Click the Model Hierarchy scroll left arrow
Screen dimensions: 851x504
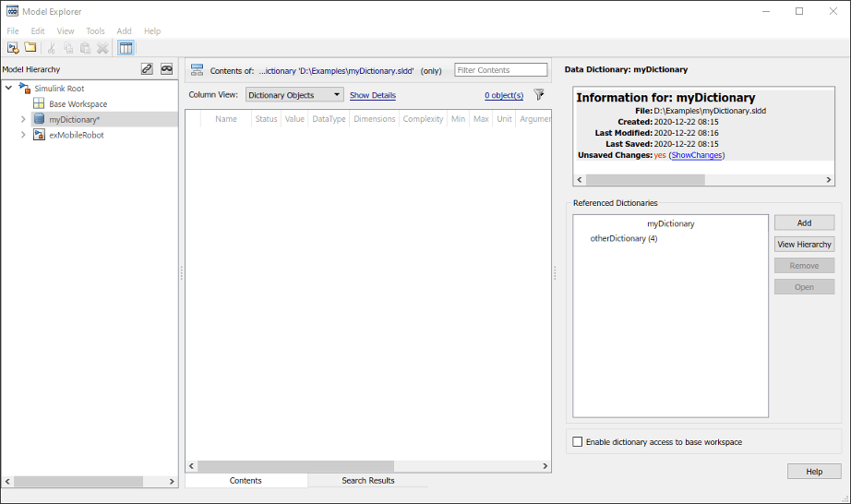(7, 481)
